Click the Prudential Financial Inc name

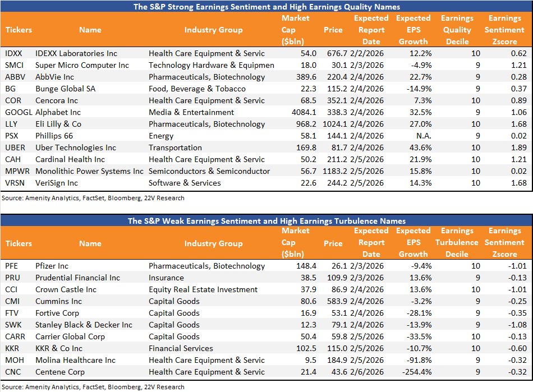77,278
